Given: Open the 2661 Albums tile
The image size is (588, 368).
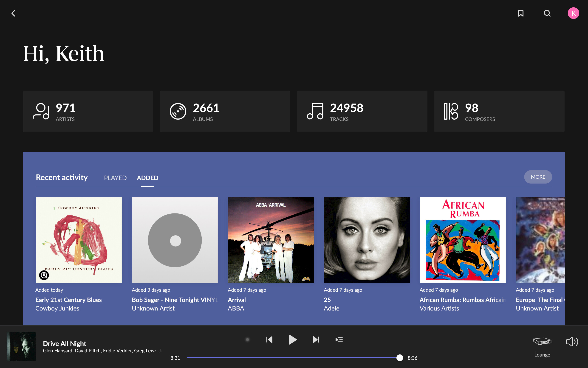Looking at the screenshot, I should 225,111.
